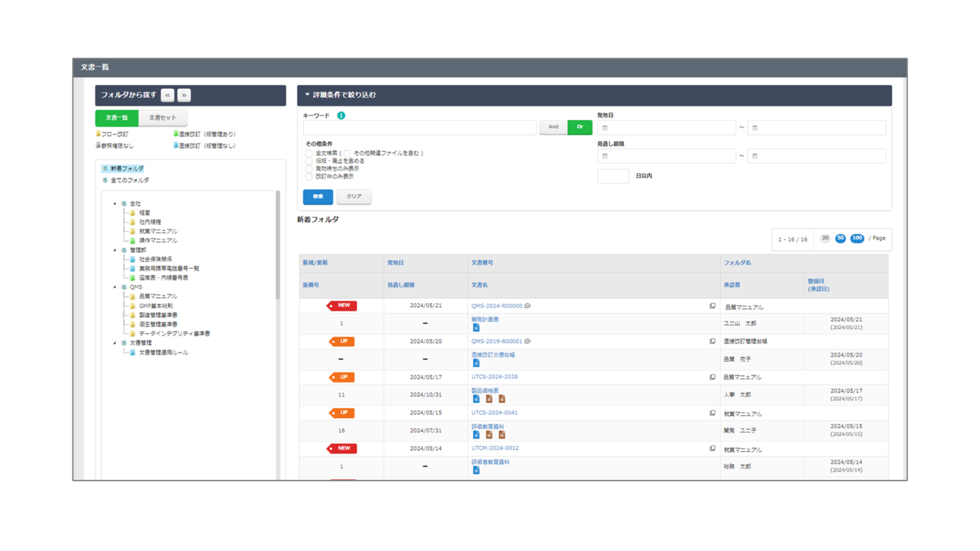Screen dimensions: 980x551
Task: Open comment bubble next to QMS-2024-R00000
Action: (528, 306)
